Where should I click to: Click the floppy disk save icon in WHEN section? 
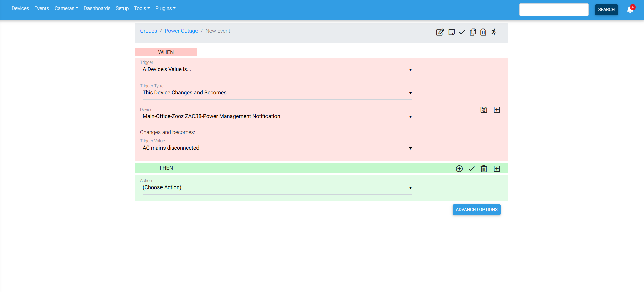pyautogui.click(x=484, y=110)
